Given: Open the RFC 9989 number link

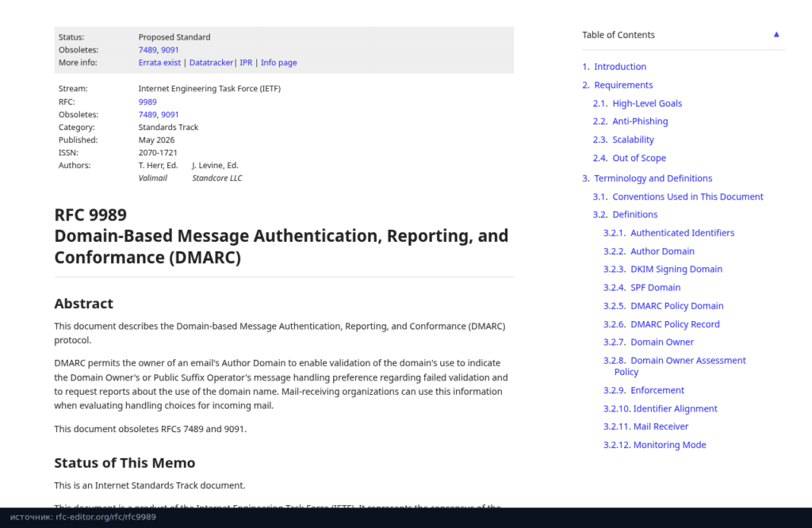Looking at the screenshot, I should point(147,102).
